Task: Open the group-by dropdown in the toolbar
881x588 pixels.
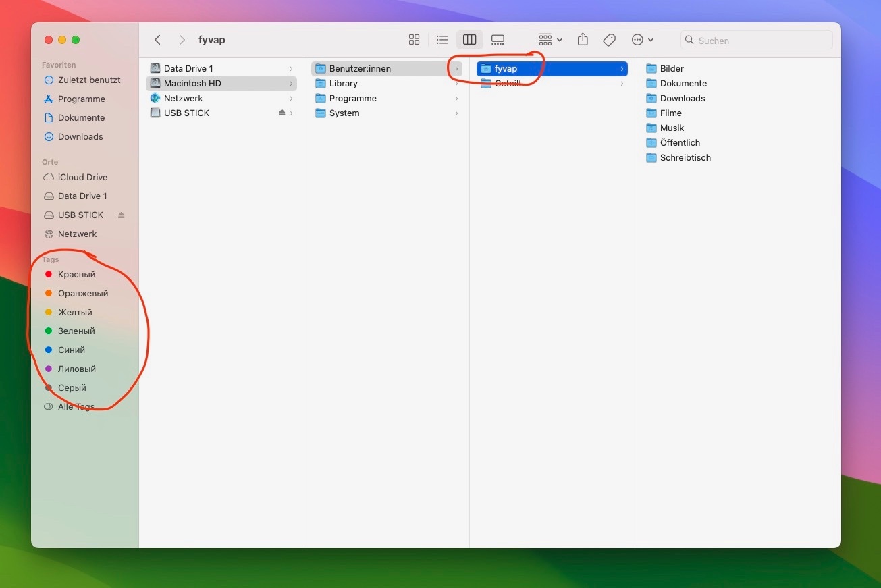Action: (x=550, y=40)
